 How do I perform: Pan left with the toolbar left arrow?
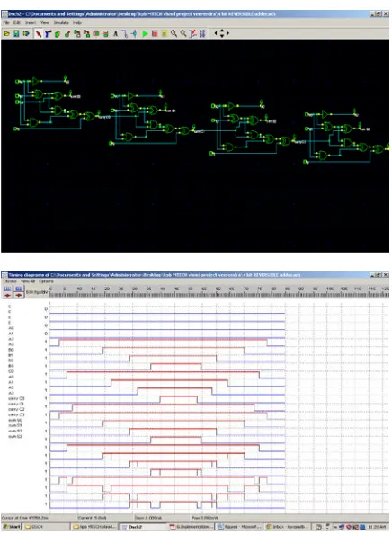(x=216, y=33)
